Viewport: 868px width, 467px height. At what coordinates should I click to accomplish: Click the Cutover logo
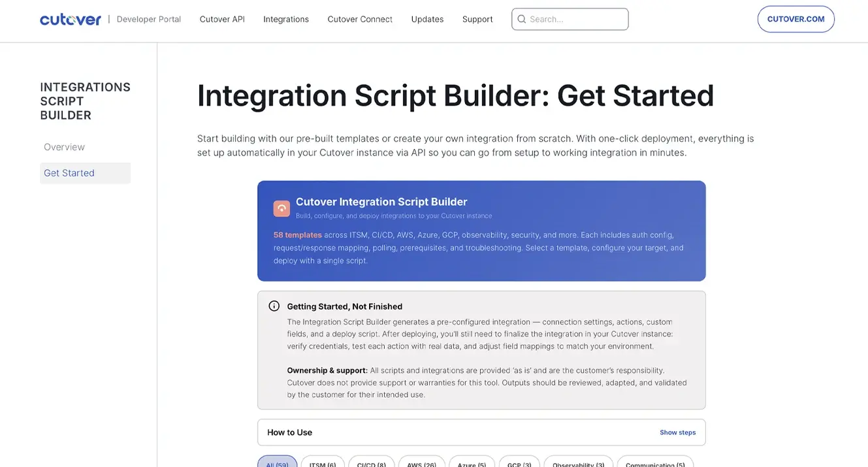point(71,20)
